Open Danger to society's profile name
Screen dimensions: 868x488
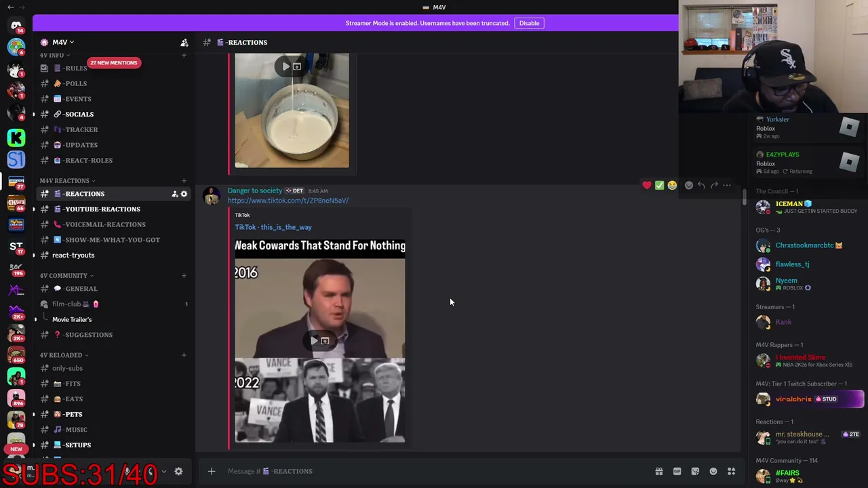coord(255,190)
